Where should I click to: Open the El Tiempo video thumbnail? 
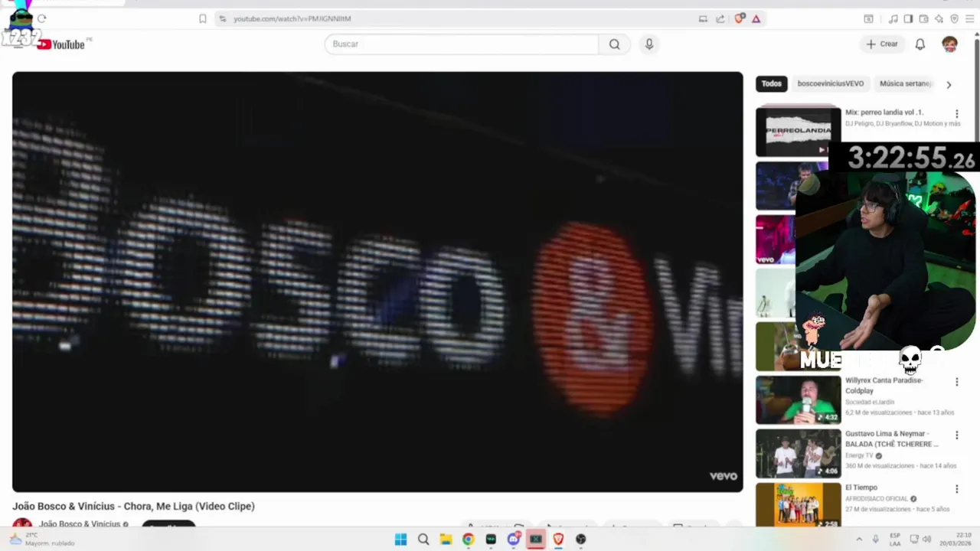(x=798, y=504)
